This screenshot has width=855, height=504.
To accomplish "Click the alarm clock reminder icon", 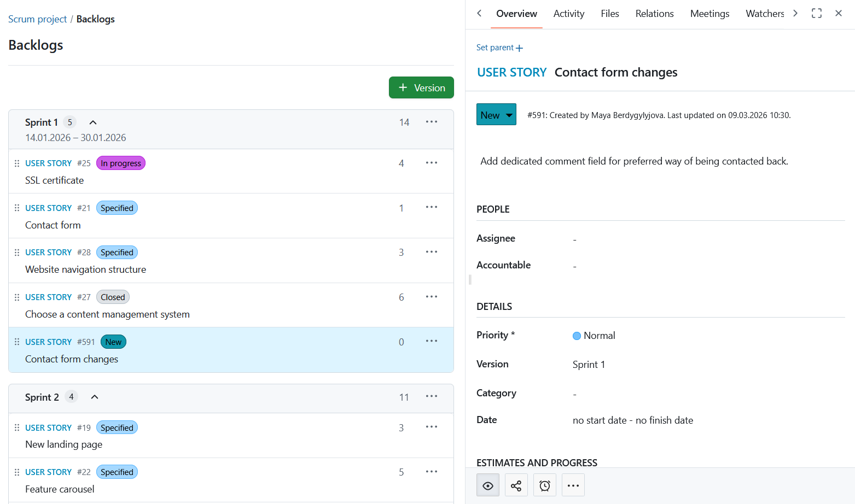I will (x=544, y=485).
